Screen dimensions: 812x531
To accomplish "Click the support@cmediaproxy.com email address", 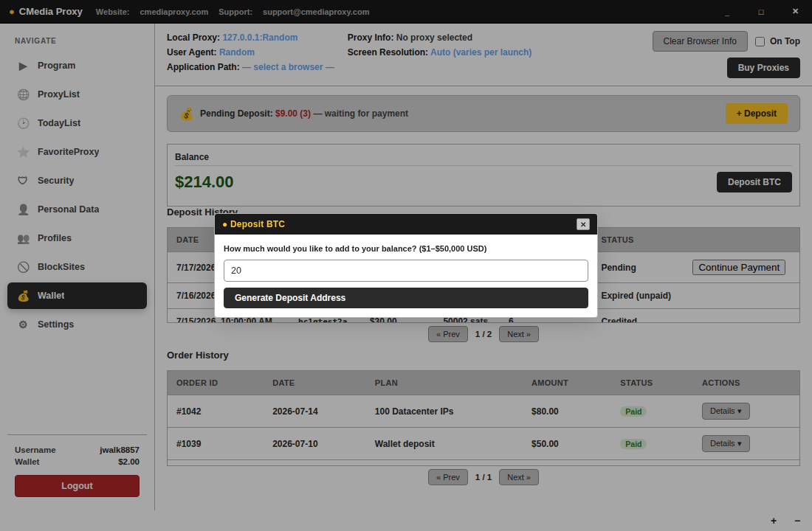I will [x=316, y=12].
